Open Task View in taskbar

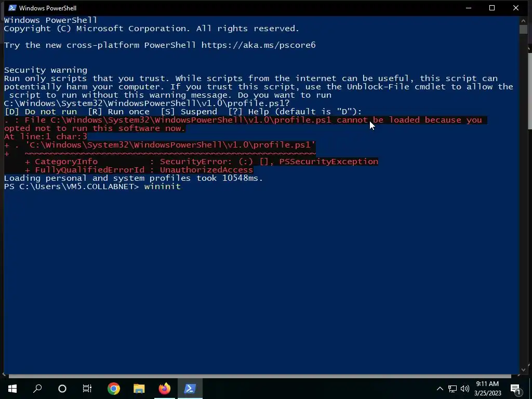pyautogui.click(x=87, y=389)
